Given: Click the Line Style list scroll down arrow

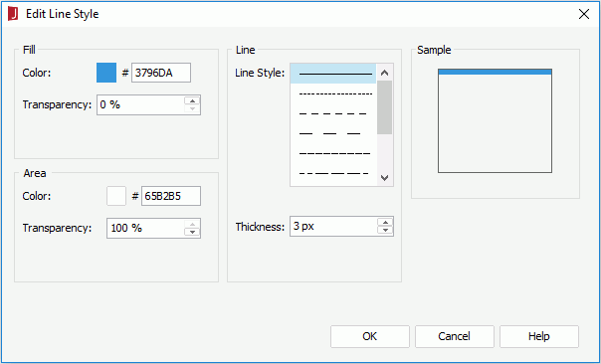Looking at the screenshot, I should click(385, 178).
